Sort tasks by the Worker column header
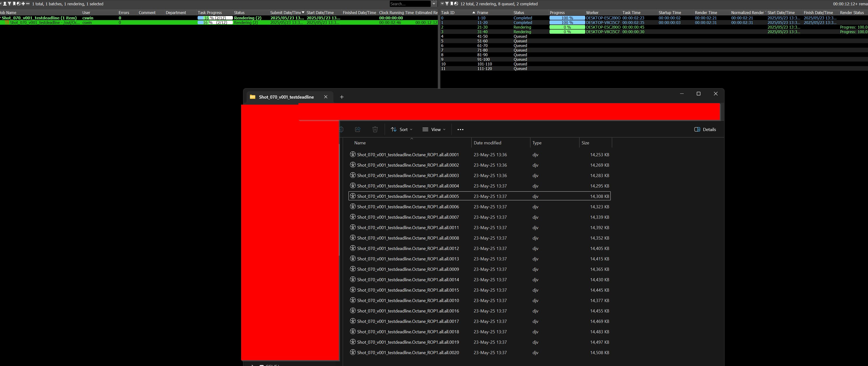The image size is (868, 366). [x=592, y=13]
